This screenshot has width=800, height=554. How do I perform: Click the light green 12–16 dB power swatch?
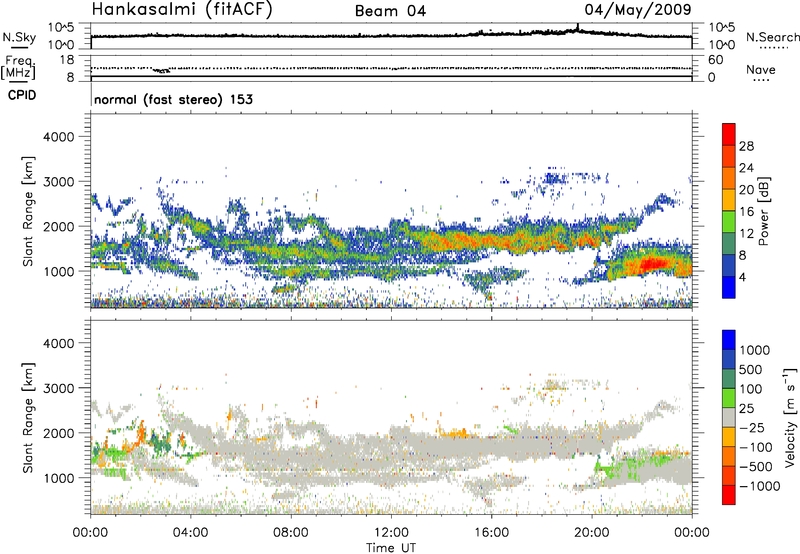point(729,222)
